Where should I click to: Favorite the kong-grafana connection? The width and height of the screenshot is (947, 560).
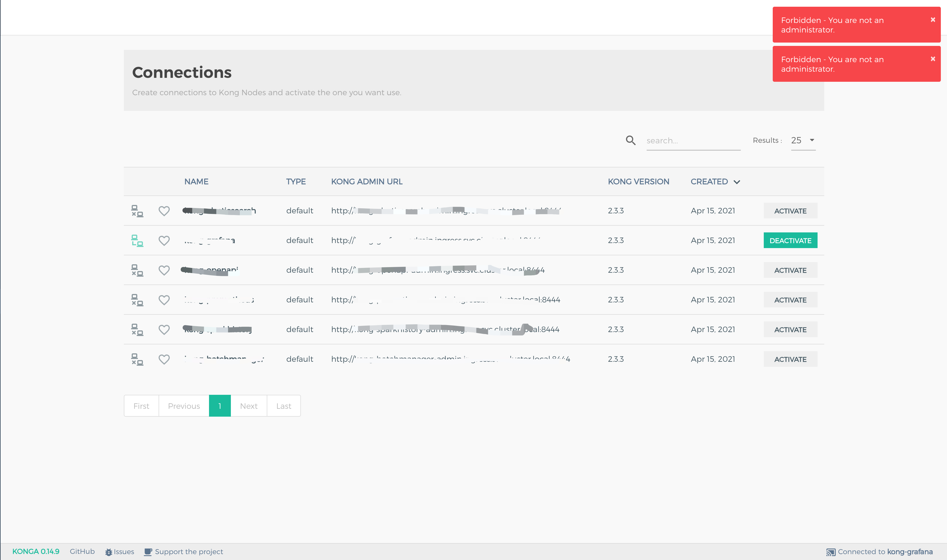164,240
